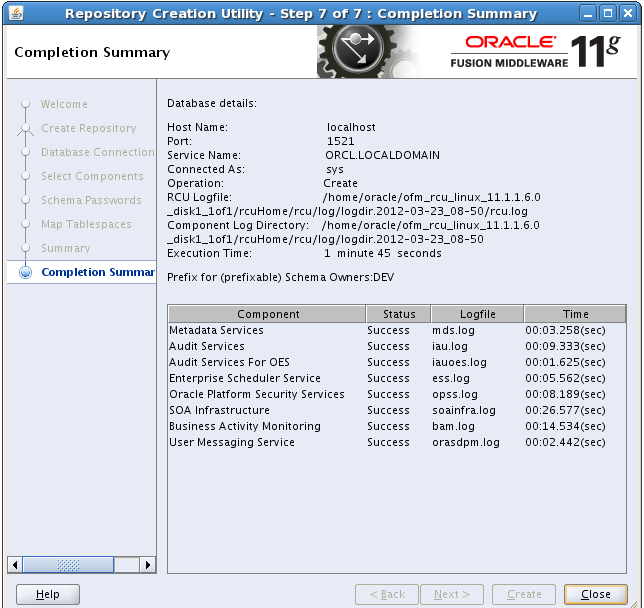Select the Audit Services For OES row

pyautogui.click(x=397, y=362)
